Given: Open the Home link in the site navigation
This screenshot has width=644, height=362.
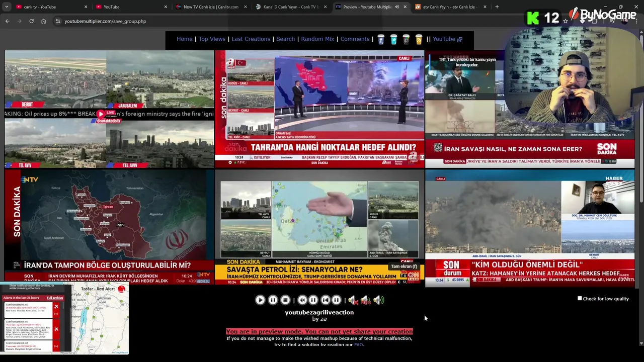Looking at the screenshot, I should [x=184, y=39].
